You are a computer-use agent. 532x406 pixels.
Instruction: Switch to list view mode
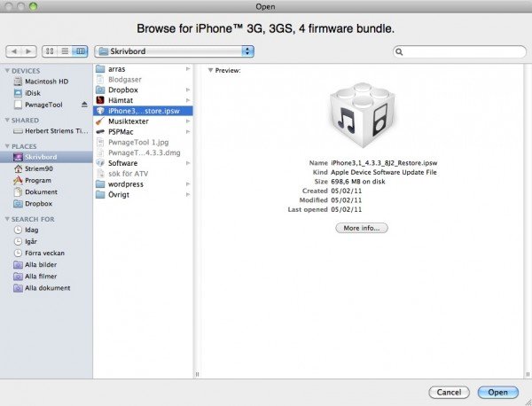pyautogui.click(x=65, y=51)
